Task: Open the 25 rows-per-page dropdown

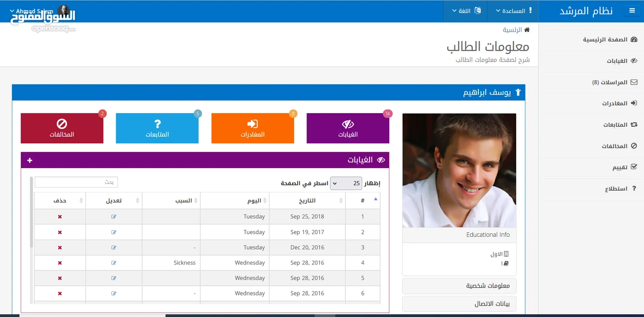Action: pos(346,183)
